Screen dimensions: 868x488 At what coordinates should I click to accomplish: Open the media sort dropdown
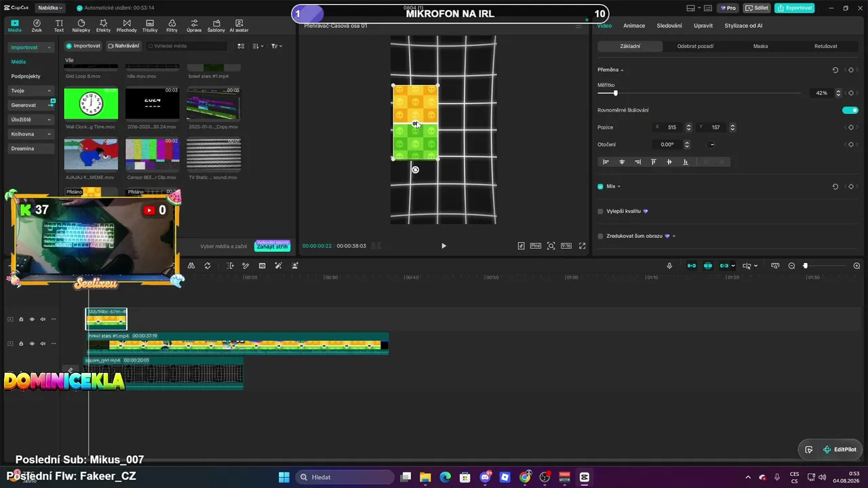pos(258,46)
